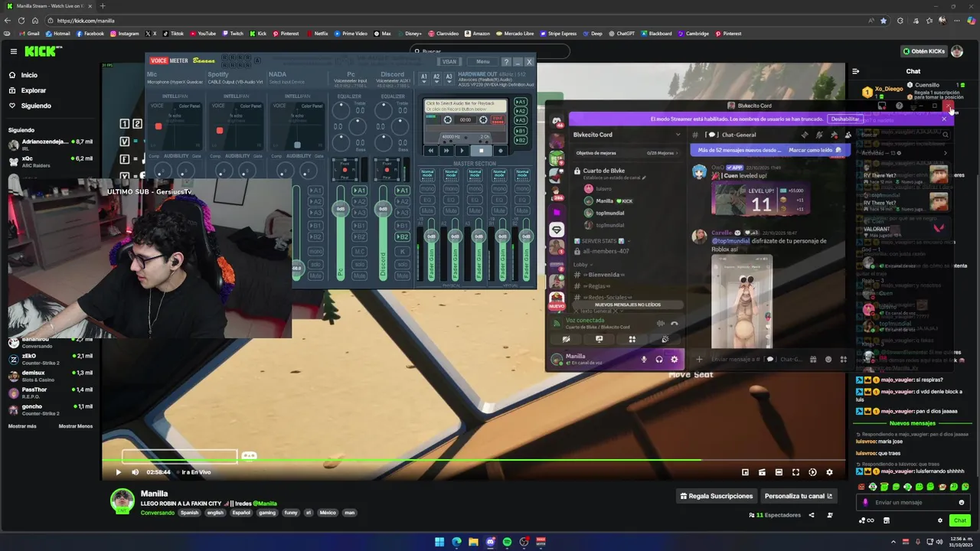Collapse the Lobby category in Discord
This screenshot has height=551, width=980.
click(x=582, y=264)
